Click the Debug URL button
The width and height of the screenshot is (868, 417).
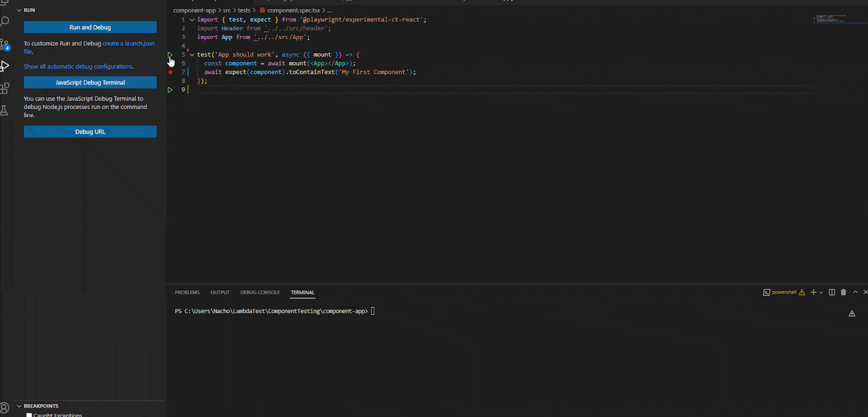click(x=90, y=131)
